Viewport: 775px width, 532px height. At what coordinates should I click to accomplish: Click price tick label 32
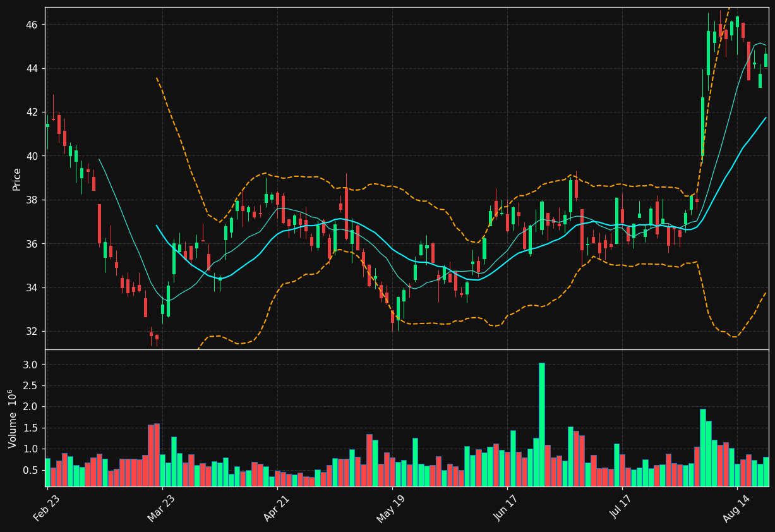tap(33, 332)
